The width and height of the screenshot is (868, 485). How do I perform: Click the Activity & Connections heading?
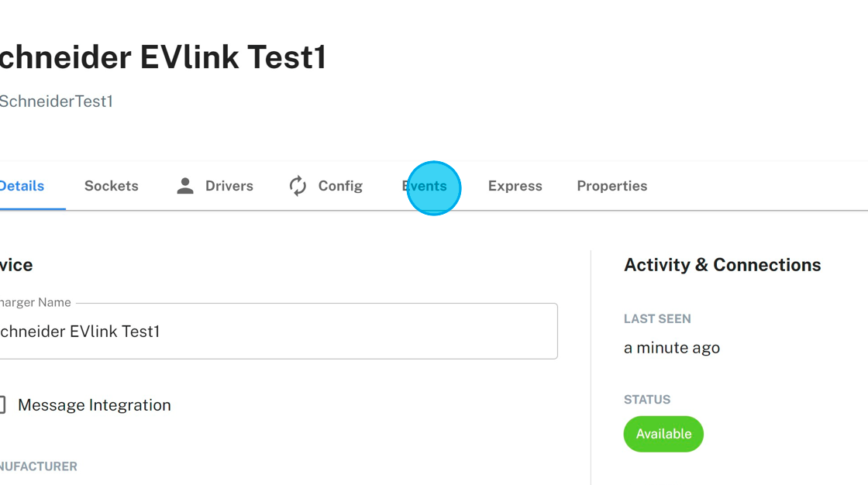pos(722,265)
